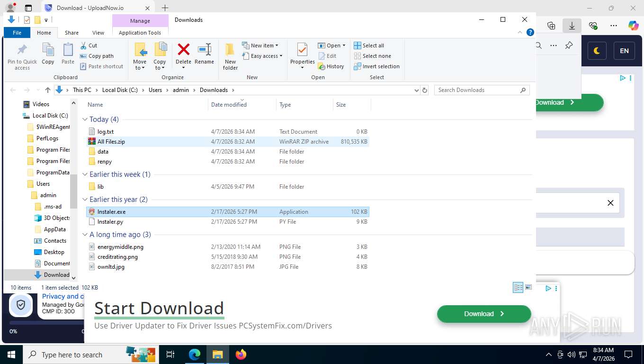Viewport: 644px width, 364px height.
Task: Click Local Disk (C:) breadcrumb
Action: (x=120, y=90)
